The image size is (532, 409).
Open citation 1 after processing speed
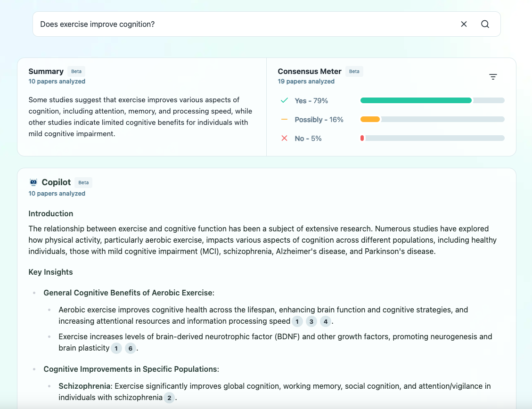297,321
